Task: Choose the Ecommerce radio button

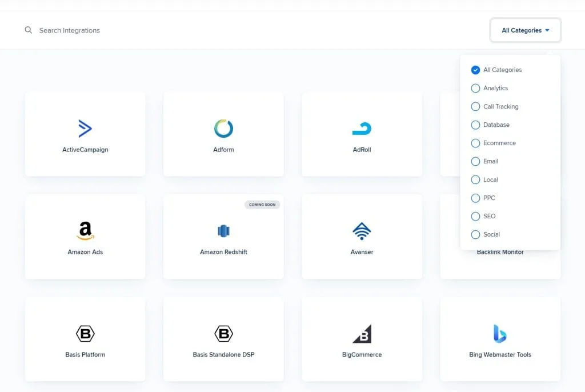Action: [475, 143]
